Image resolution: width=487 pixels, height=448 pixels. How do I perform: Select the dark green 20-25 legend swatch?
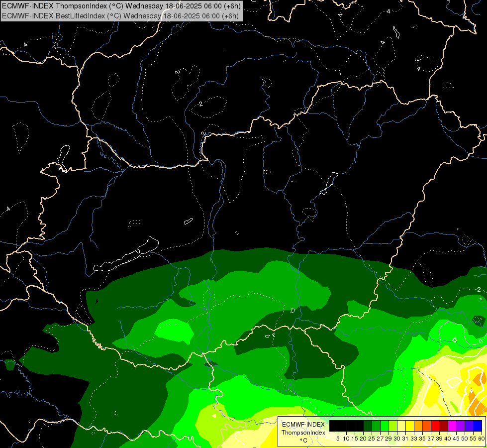tap(368, 426)
